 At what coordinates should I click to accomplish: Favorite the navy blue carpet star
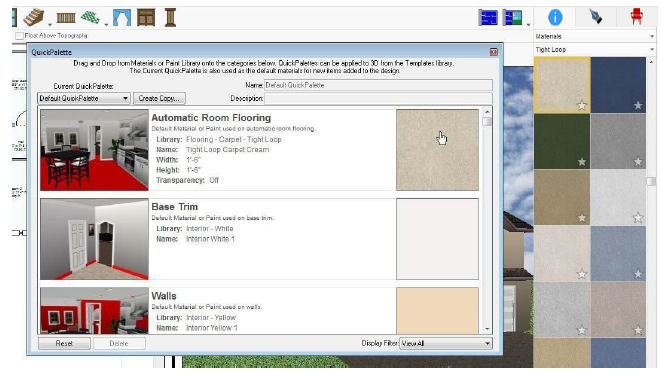tap(638, 105)
